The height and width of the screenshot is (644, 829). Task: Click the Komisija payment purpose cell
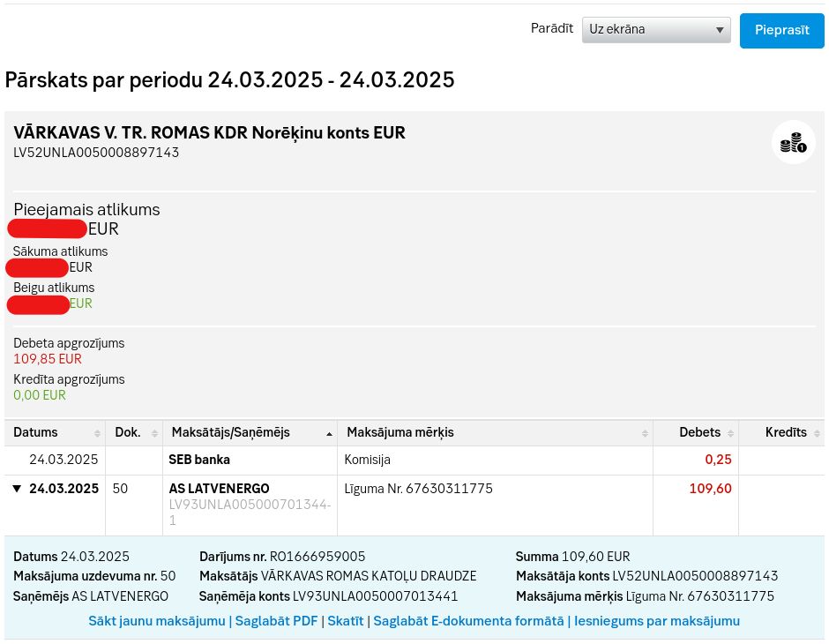point(368,460)
